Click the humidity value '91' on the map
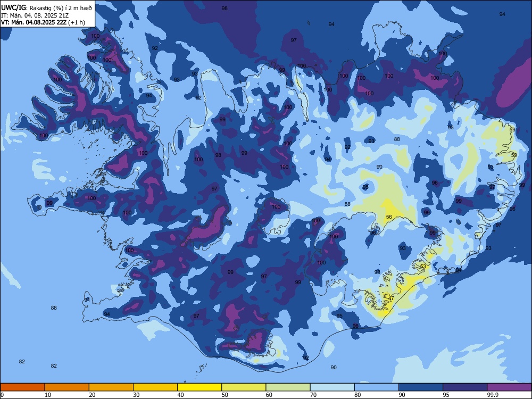 click(87, 300)
